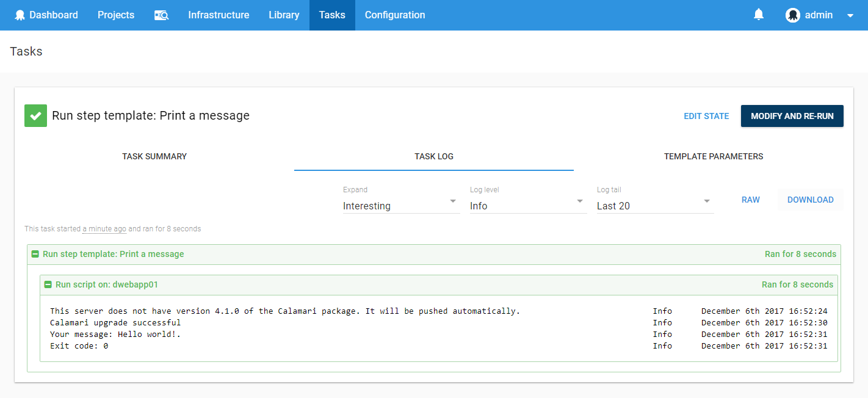Click the Octopus logo next to Dashboard

click(20, 14)
